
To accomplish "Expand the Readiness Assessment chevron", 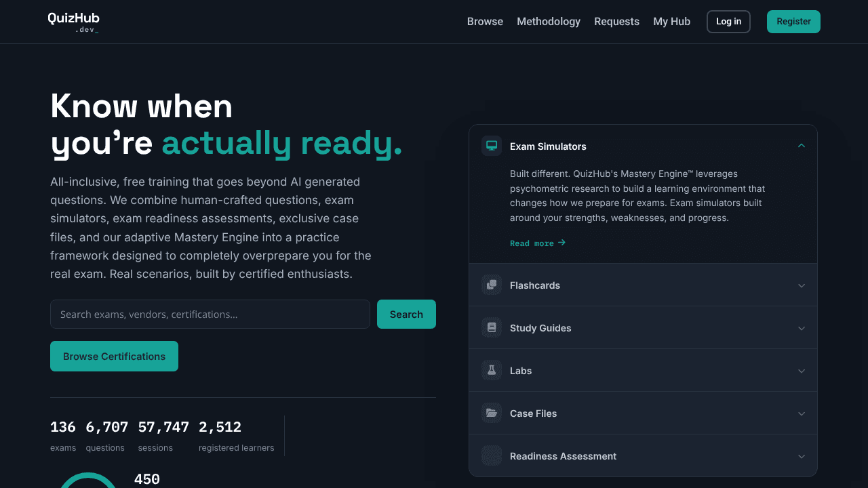I will tap(802, 456).
